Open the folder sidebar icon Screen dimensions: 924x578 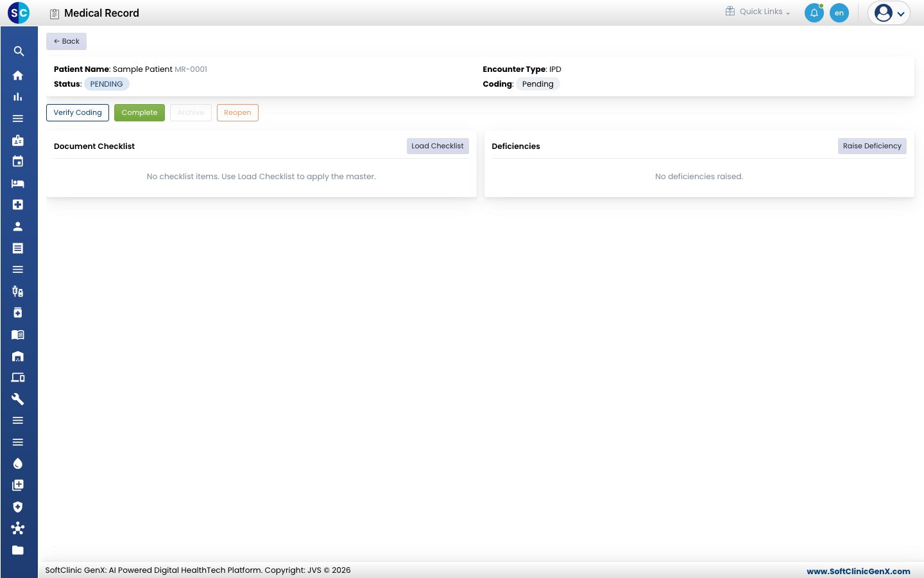[18, 550]
